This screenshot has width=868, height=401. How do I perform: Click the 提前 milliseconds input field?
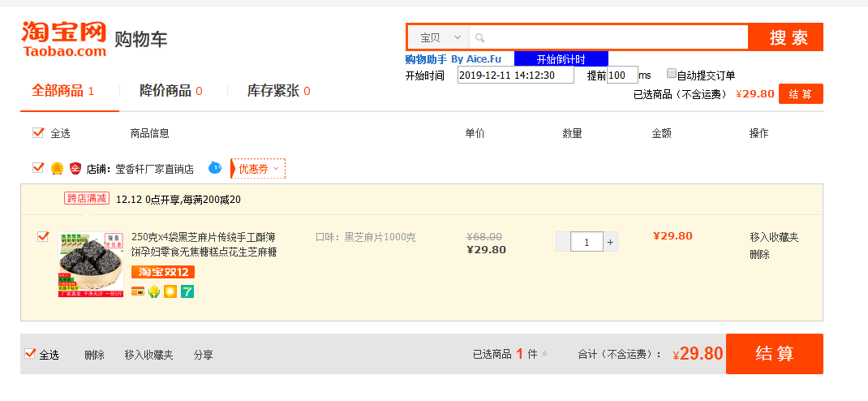tap(622, 75)
